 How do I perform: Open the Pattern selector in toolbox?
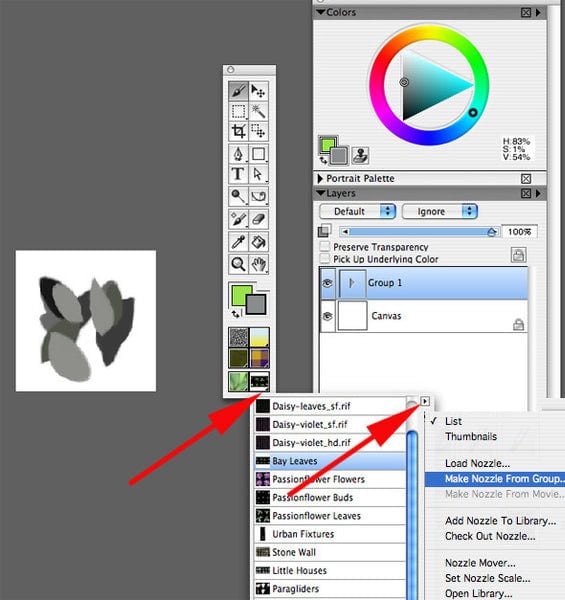coord(239,359)
